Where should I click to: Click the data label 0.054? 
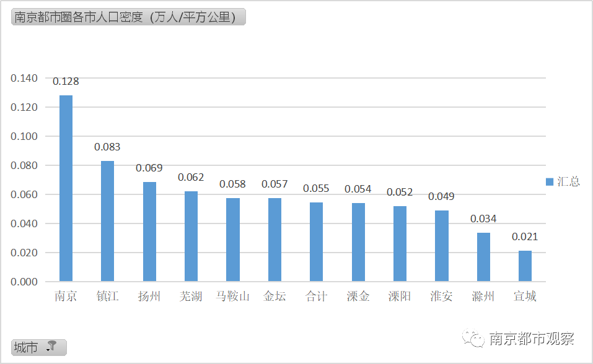(358, 189)
